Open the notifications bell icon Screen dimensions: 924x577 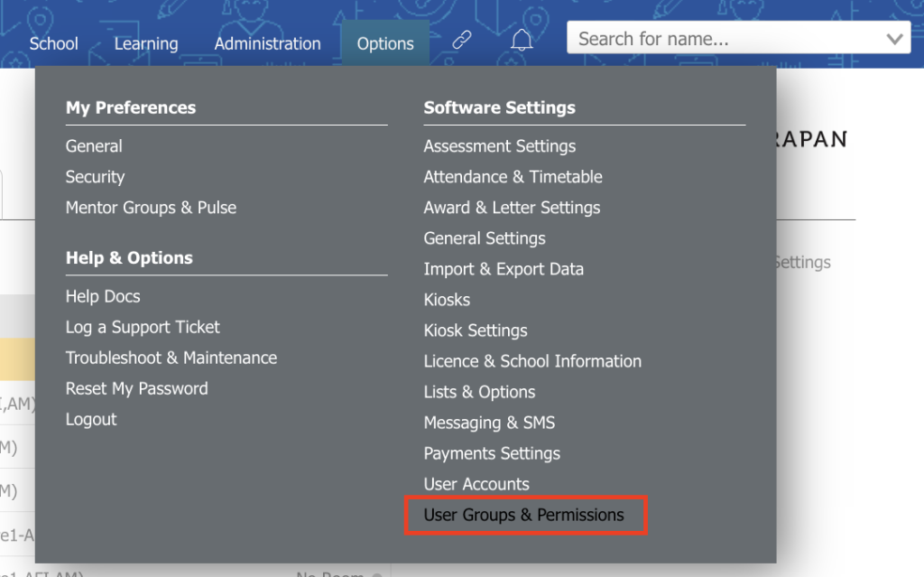click(x=522, y=40)
